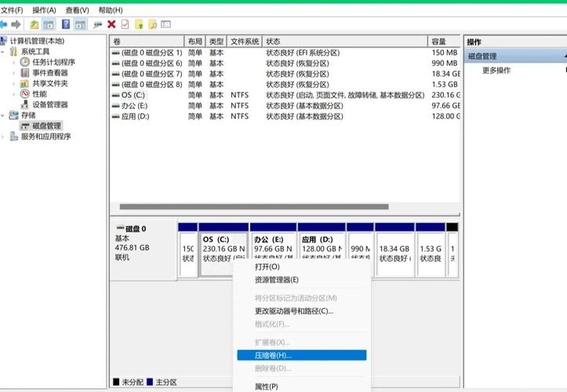
Task: Collapse the 存储 tree node
Action: (3, 115)
